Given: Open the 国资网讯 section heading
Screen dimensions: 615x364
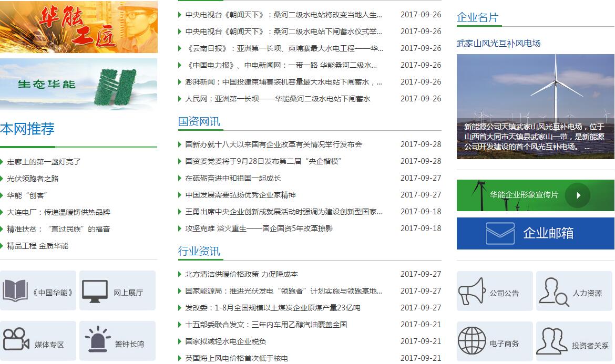Looking at the screenshot, I should (x=199, y=122).
